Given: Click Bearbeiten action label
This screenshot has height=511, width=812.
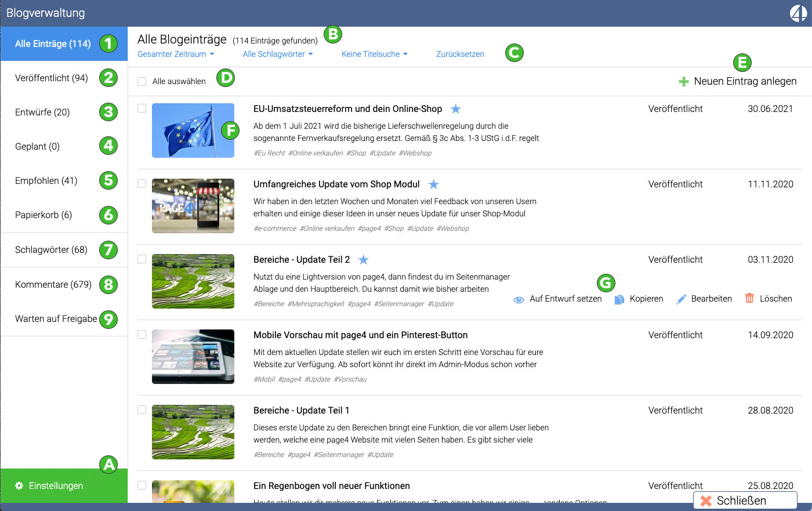Looking at the screenshot, I should pos(712,299).
